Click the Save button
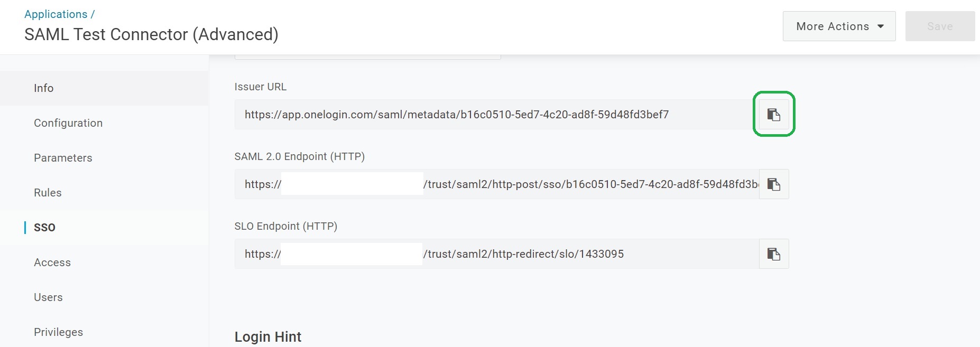This screenshot has width=980, height=347. click(940, 26)
